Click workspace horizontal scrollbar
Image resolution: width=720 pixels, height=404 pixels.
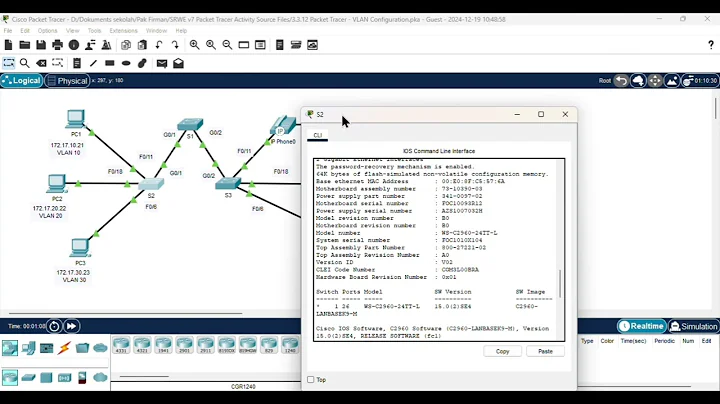point(125,314)
